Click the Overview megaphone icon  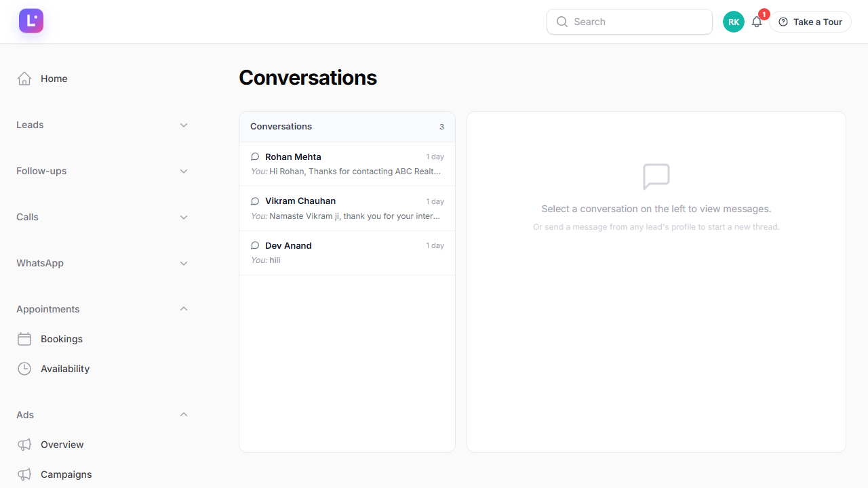(x=24, y=445)
